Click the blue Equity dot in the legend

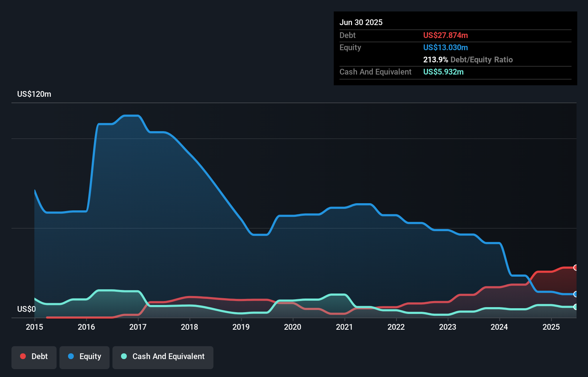coord(71,356)
